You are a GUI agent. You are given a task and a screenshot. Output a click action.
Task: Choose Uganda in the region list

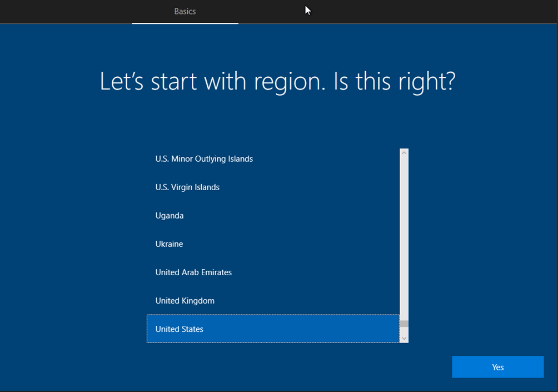(273, 216)
